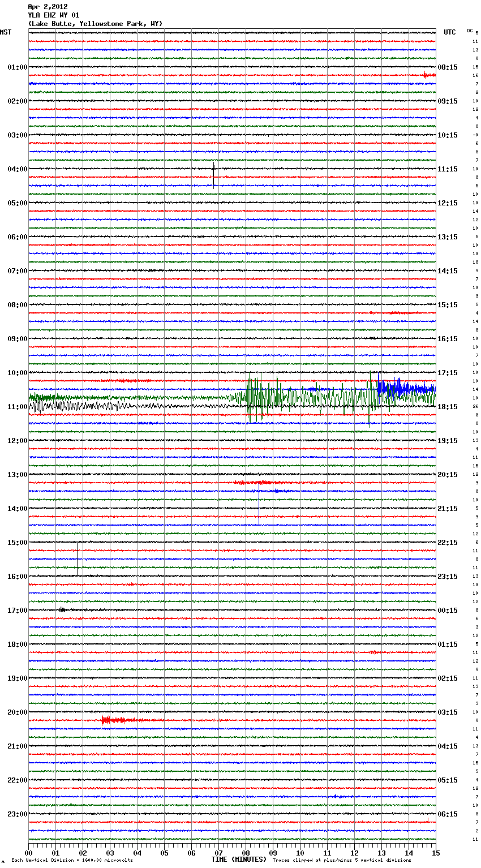Image resolution: width=481 pixels, height=868 pixels.
Task: Click the '19:15' UTC time label
Action: 448,441
